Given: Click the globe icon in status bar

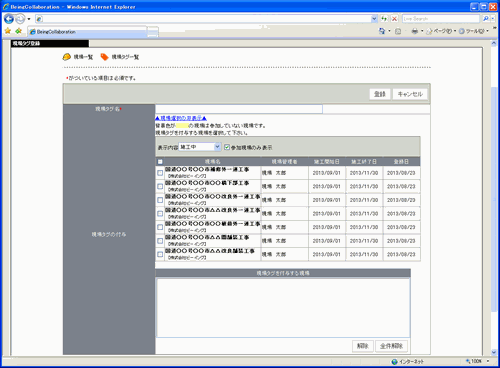Looking at the screenshot, I should tap(395, 362).
